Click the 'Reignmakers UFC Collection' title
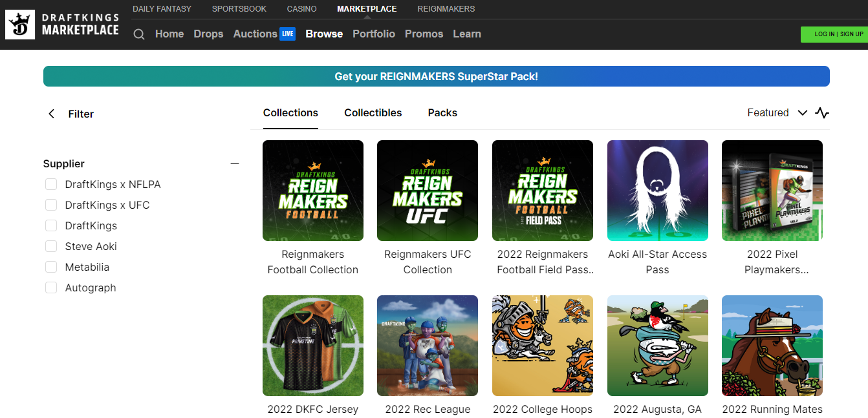Screen dimensions: 868x418 click(x=428, y=262)
